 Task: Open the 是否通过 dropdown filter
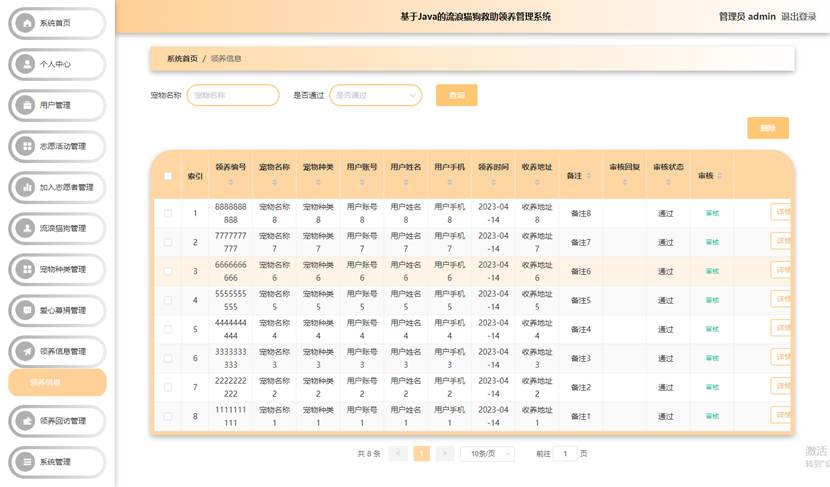[375, 95]
